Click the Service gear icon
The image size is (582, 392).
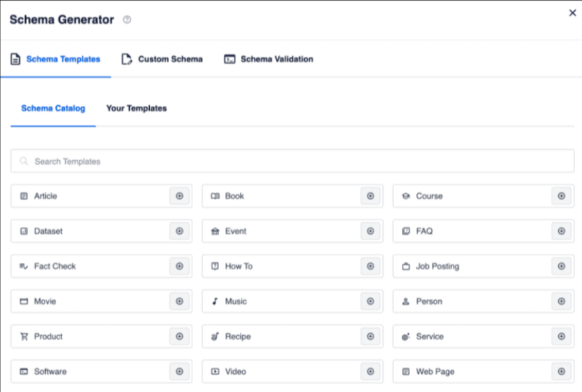click(x=406, y=336)
